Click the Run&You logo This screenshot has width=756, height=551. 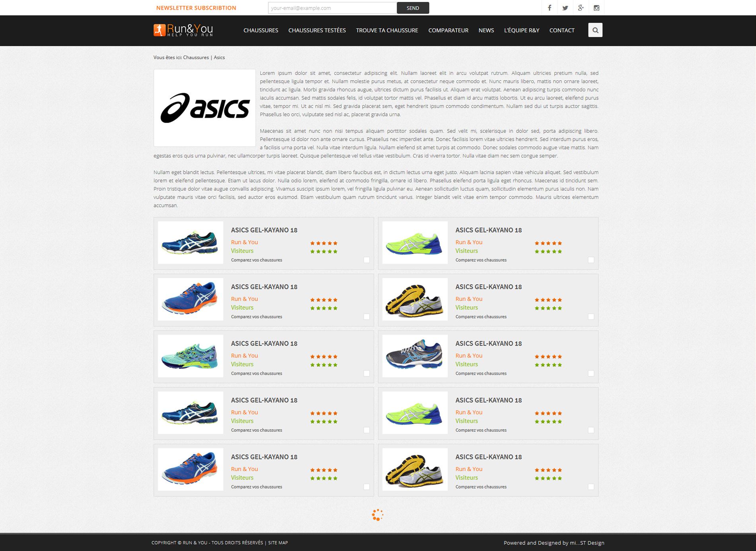click(183, 30)
